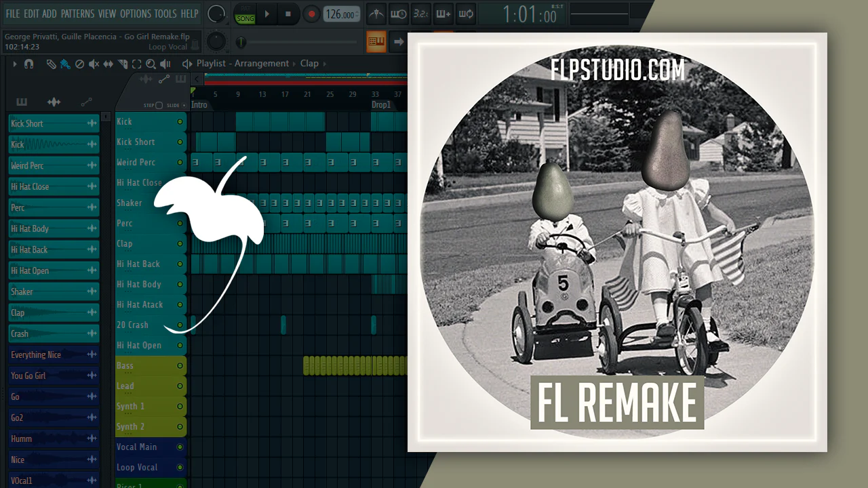Select the Mute tool speaker icon
The height and width of the screenshot is (488, 868).
click(x=94, y=64)
